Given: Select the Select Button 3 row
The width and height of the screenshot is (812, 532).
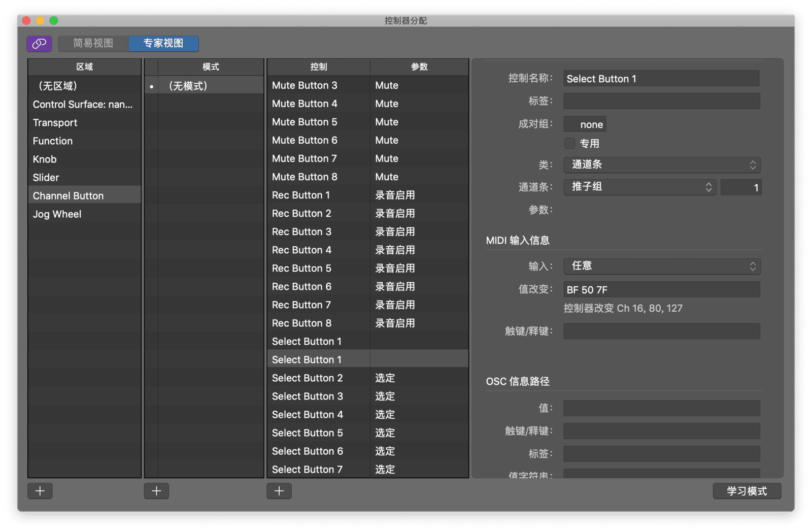Looking at the screenshot, I should click(x=368, y=396).
